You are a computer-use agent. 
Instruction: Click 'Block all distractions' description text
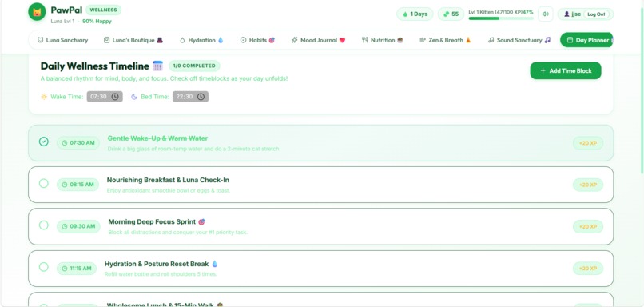[x=178, y=233]
